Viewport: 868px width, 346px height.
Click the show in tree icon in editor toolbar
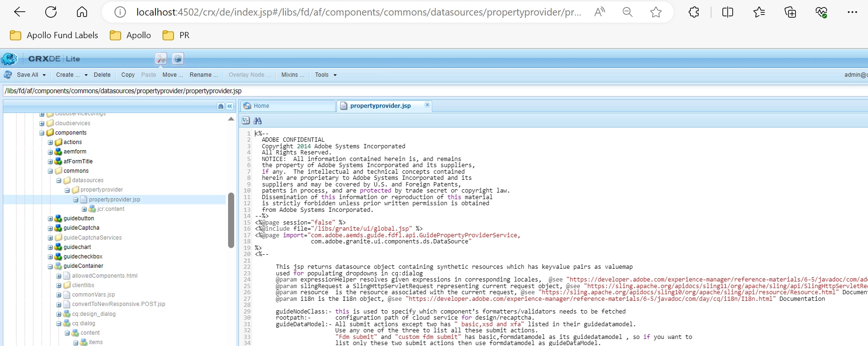(x=246, y=121)
